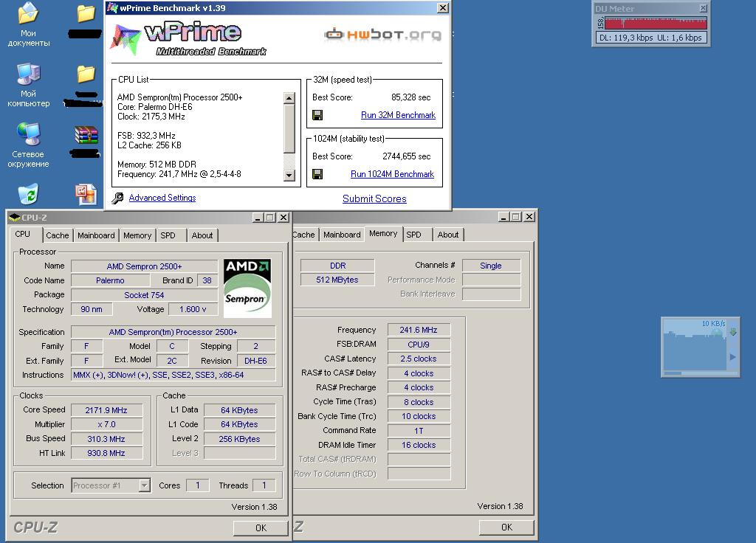
Task: Open About tab in left CPU-Z
Action: click(x=202, y=235)
